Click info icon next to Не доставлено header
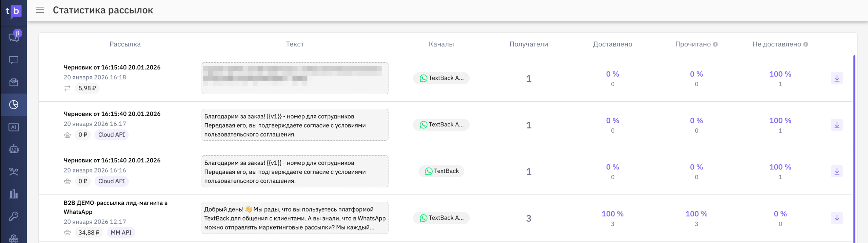The height and width of the screenshot is (243, 868). point(806,44)
